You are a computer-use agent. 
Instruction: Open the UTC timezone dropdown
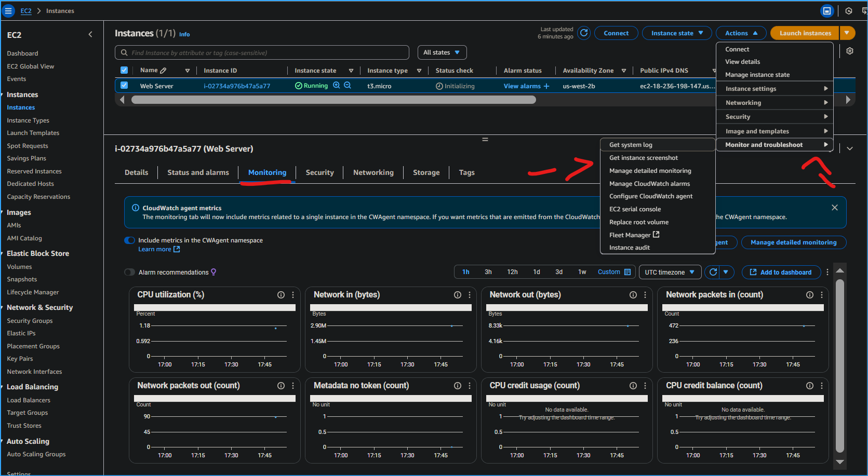pyautogui.click(x=670, y=271)
